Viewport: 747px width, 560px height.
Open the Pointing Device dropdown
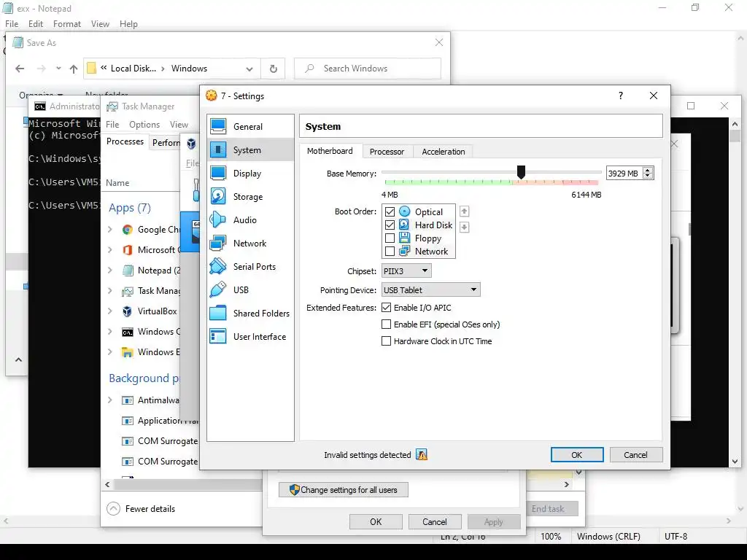(x=430, y=289)
